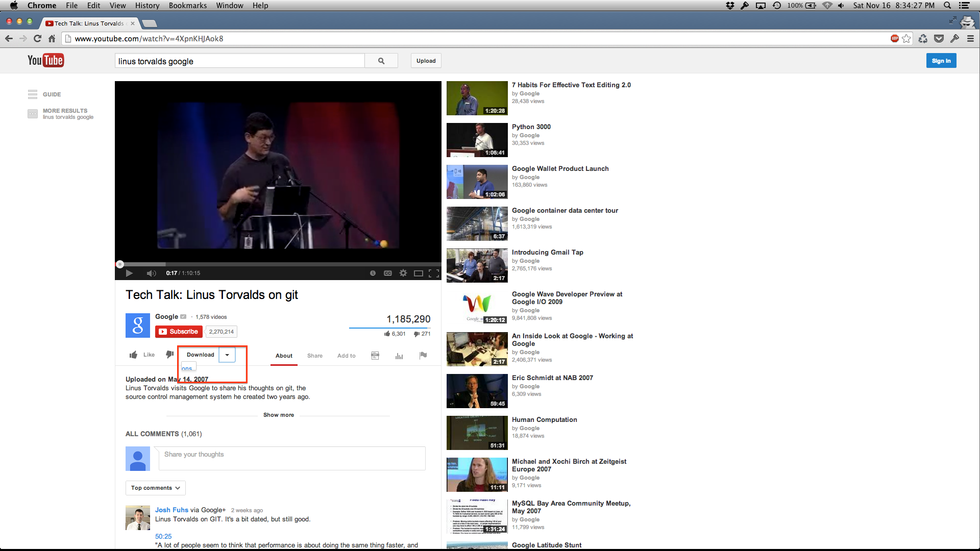This screenshot has width=980, height=551.
Task: Click the wrench extension icon in toolbar
Action: coord(954,38)
